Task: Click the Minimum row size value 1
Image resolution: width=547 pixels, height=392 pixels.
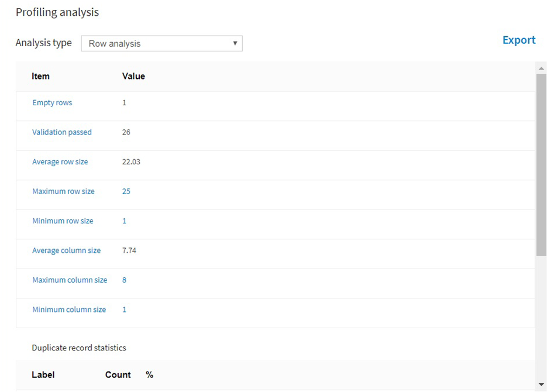Action: pyautogui.click(x=124, y=221)
